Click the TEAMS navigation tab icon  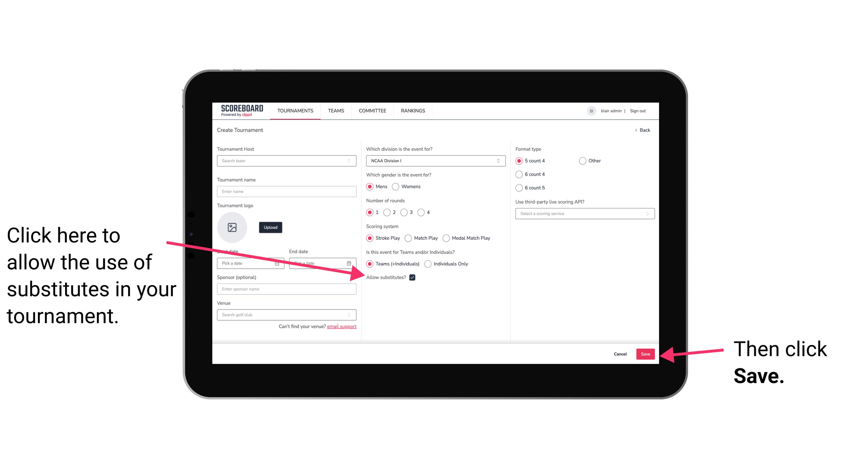point(336,111)
